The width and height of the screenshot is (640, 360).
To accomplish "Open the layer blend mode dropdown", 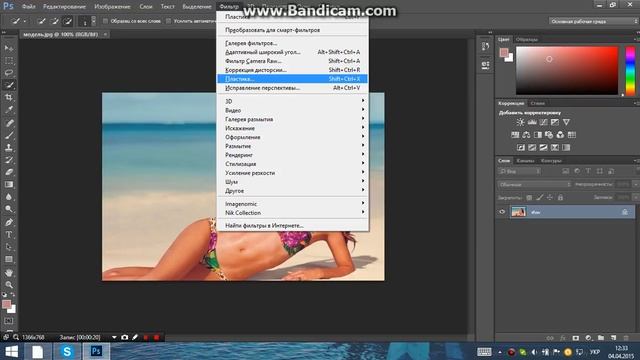I will [x=534, y=184].
